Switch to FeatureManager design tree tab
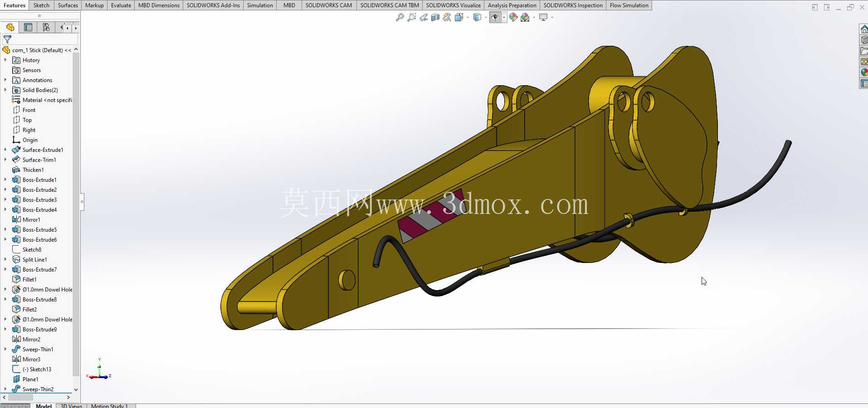This screenshot has height=408, width=868. pos(10,28)
